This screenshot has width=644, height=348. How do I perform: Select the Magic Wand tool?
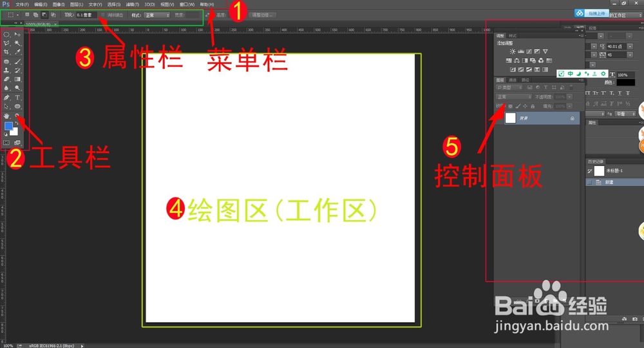[x=17, y=43]
